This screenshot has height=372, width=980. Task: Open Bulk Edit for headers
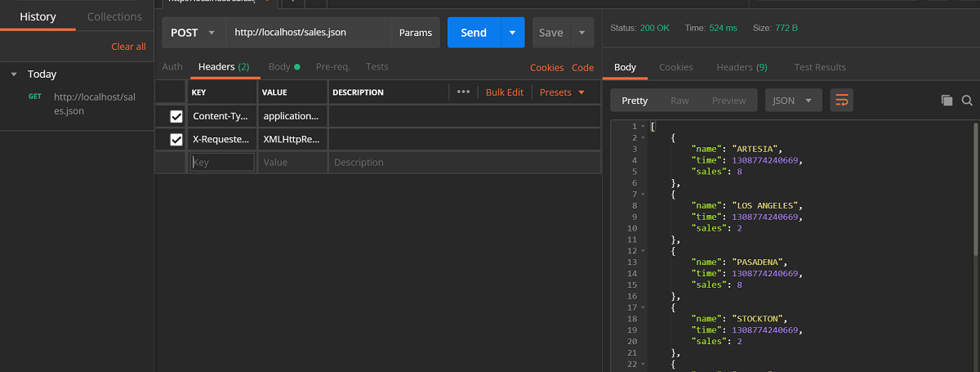tap(505, 92)
